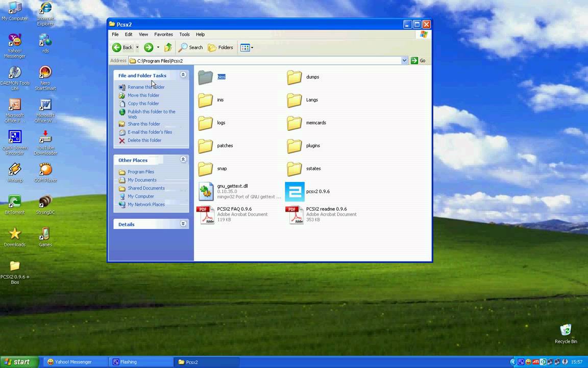This screenshot has height=368, width=588.
Task: Select the inis folder icon
Action: pyautogui.click(x=206, y=100)
